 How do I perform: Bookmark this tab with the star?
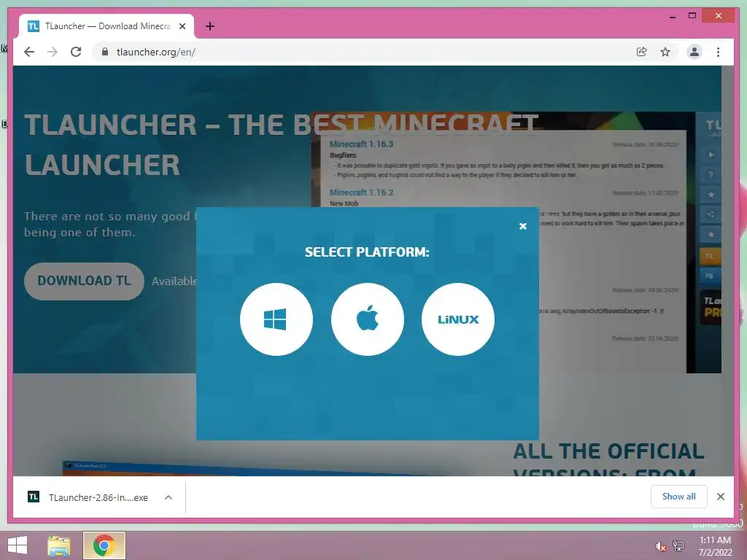(x=665, y=52)
